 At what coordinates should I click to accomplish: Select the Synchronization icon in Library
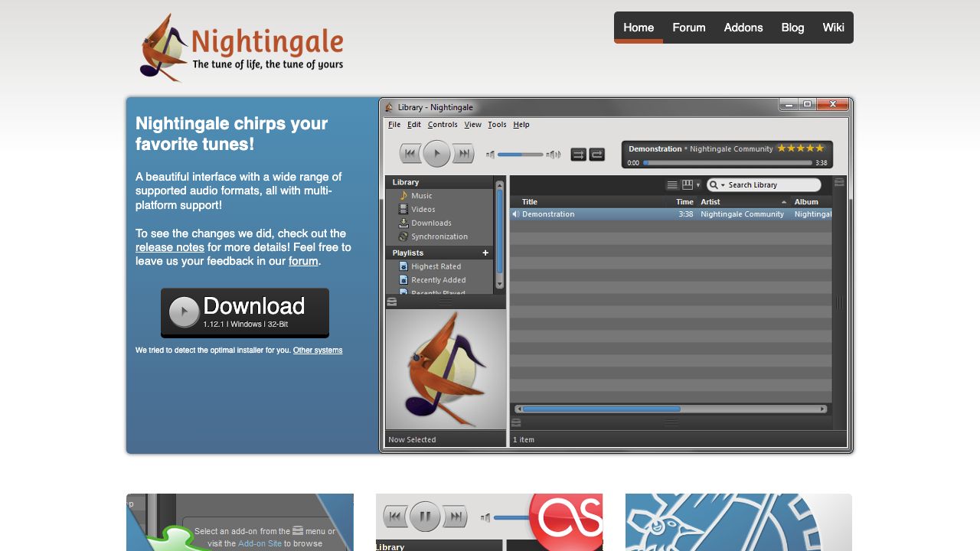point(403,237)
